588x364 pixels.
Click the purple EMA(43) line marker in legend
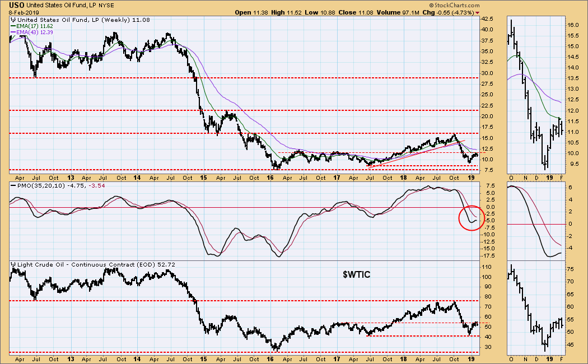coord(13,32)
